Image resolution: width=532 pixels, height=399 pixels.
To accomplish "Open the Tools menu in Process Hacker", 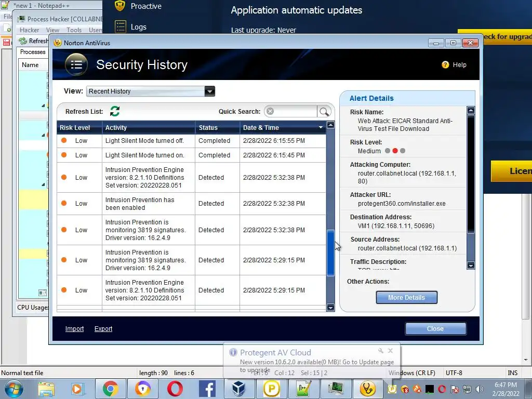I will (x=74, y=30).
